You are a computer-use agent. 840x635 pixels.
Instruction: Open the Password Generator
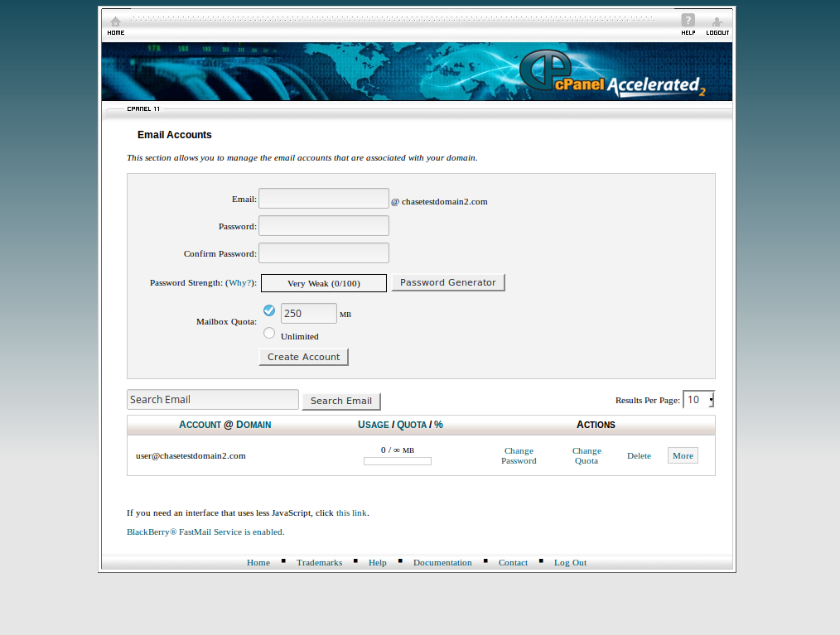point(447,282)
